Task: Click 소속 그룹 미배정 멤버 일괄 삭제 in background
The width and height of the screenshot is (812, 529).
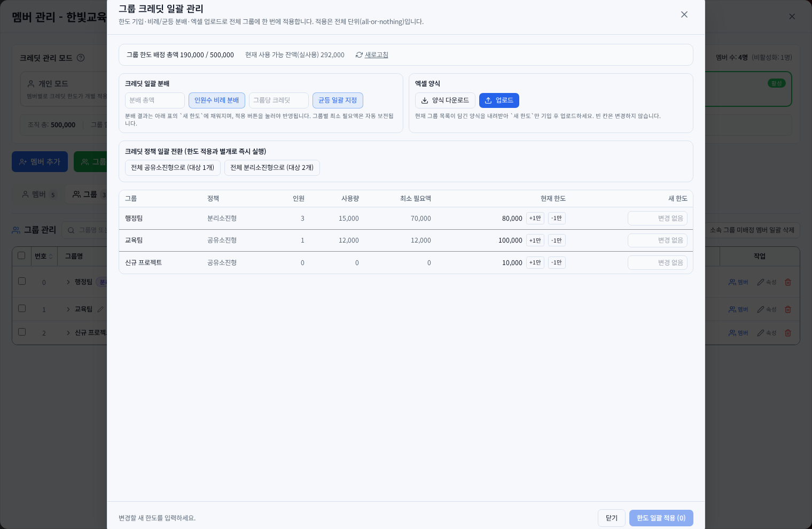Action: pyautogui.click(x=752, y=230)
